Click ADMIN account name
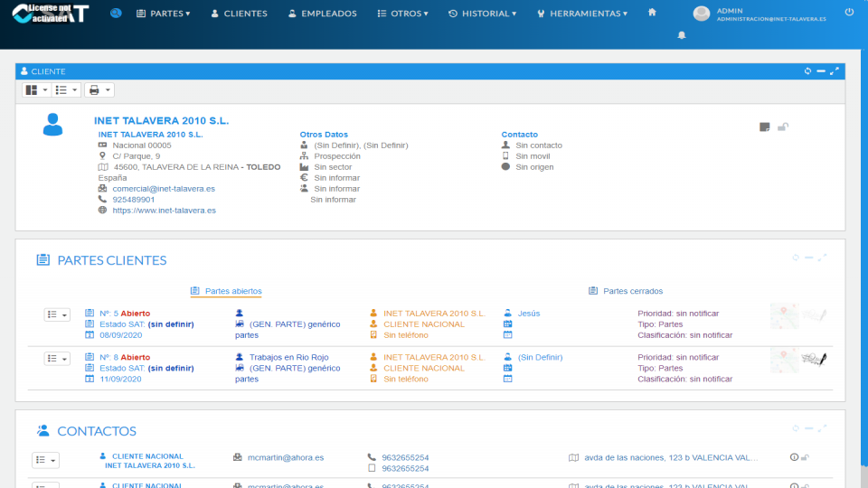The height and width of the screenshot is (488, 868). pyautogui.click(x=730, y=11)
